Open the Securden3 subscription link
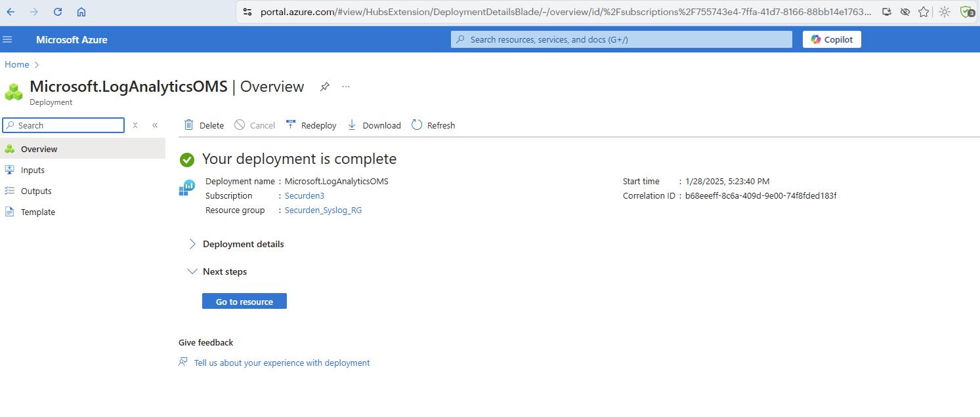980x417 pixels. point(305,195)
